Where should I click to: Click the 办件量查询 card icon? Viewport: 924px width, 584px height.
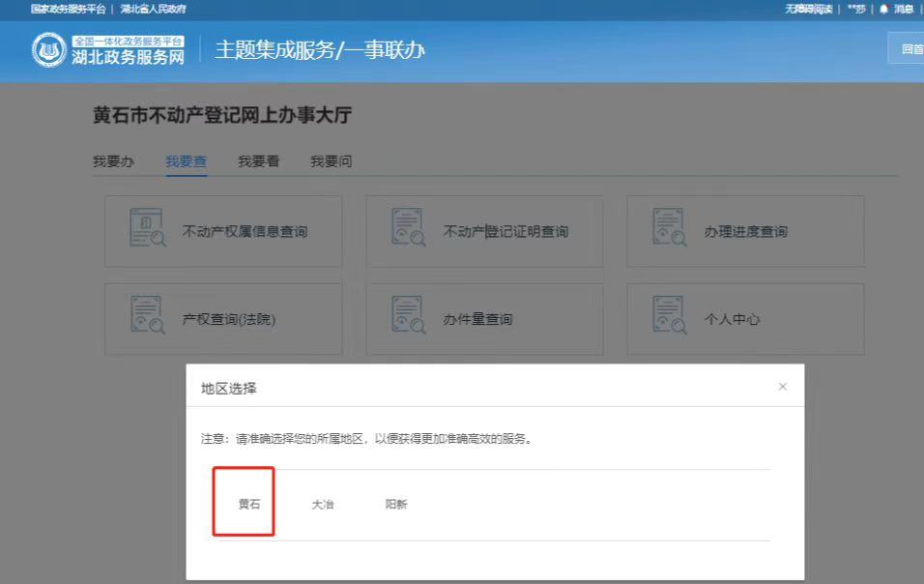[408, 313]
